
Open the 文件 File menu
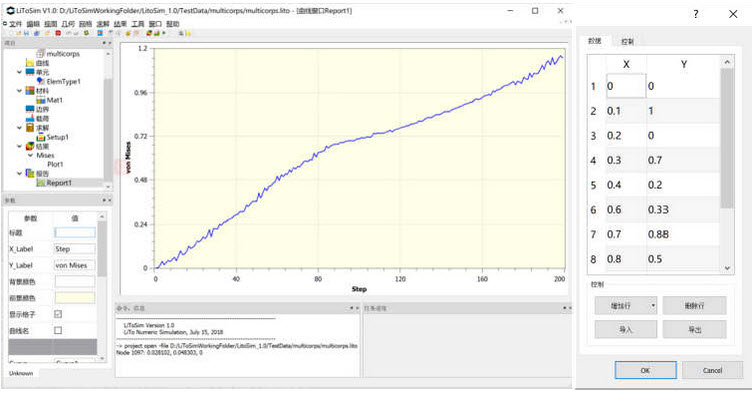(x=15, y=24)
